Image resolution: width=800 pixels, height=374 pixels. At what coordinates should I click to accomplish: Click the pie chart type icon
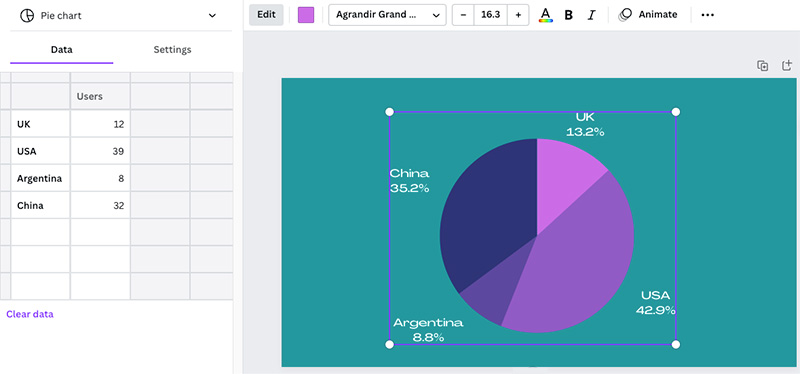[27, 16]
